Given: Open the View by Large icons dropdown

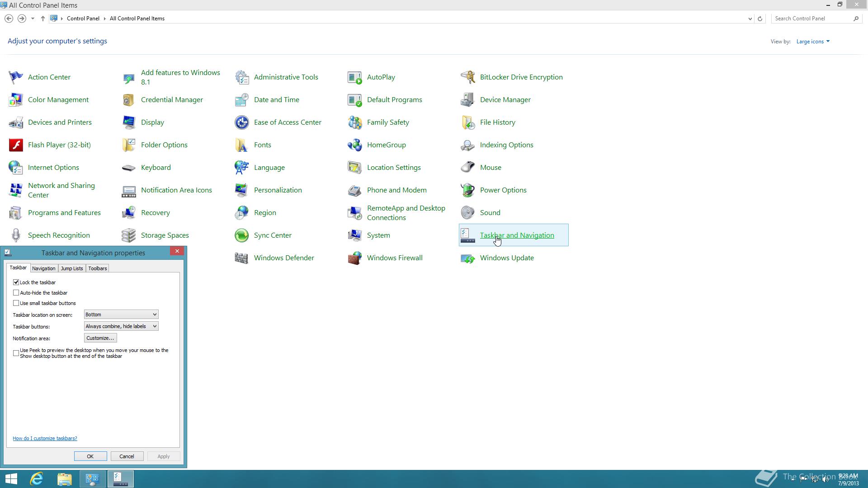Looking at the screenshot, I should tap(813, 42).
